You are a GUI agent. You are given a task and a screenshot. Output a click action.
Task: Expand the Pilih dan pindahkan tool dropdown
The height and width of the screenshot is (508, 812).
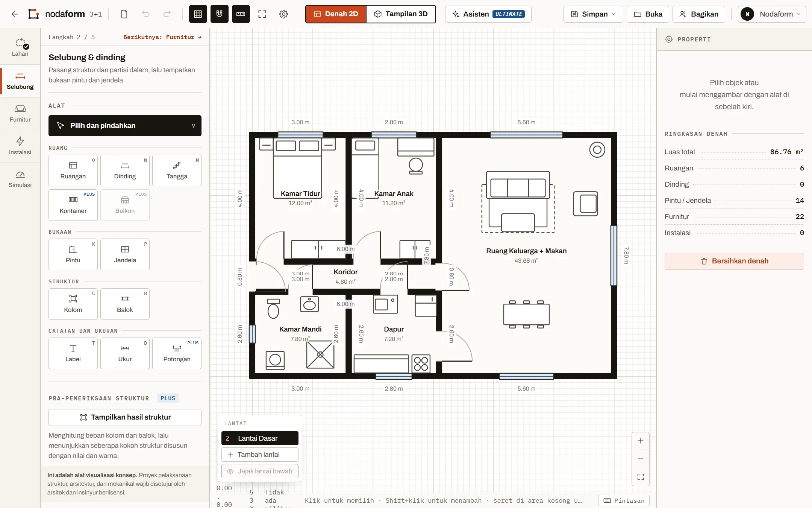click(125, 126)
